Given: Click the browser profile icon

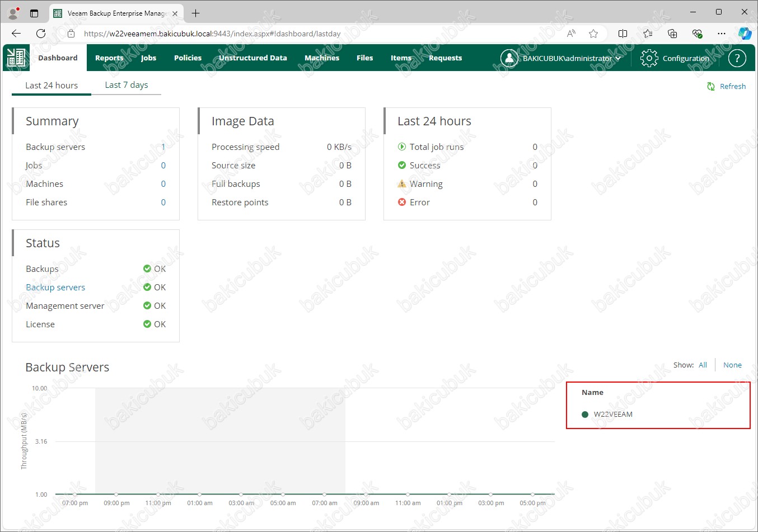Looking at the screenshot, I should pos(13,13).
